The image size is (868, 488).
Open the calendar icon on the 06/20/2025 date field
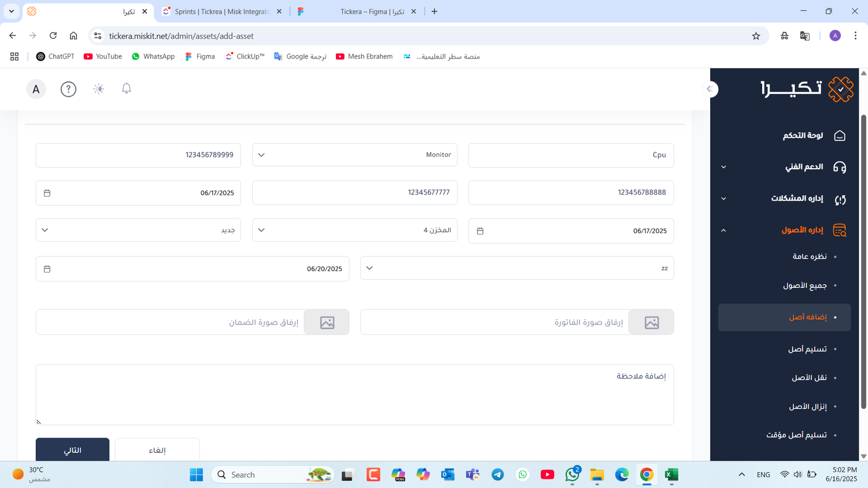pos(47,269)
